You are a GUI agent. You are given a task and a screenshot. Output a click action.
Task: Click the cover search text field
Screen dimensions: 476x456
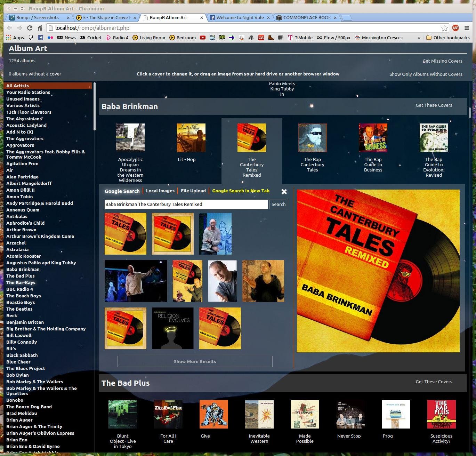pyautogui.click(x=186, y=205)
